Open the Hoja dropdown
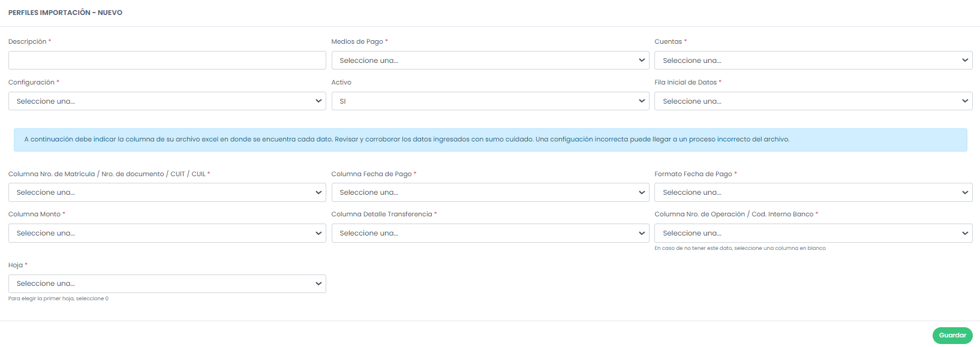980x347 pixels. click(167, 283)
